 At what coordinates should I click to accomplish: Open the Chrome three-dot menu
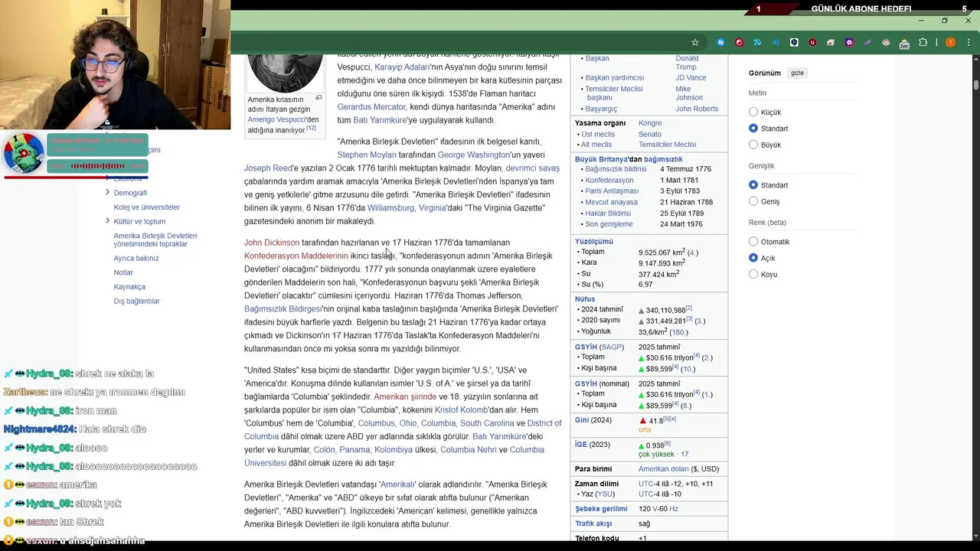968,43
